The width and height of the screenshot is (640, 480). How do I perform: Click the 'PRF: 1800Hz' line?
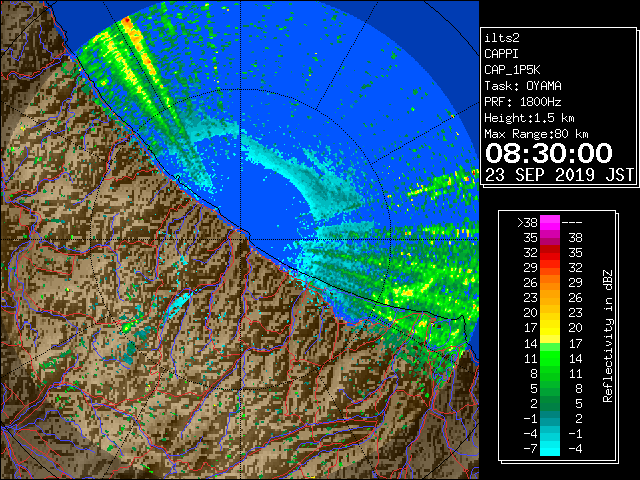523,102
